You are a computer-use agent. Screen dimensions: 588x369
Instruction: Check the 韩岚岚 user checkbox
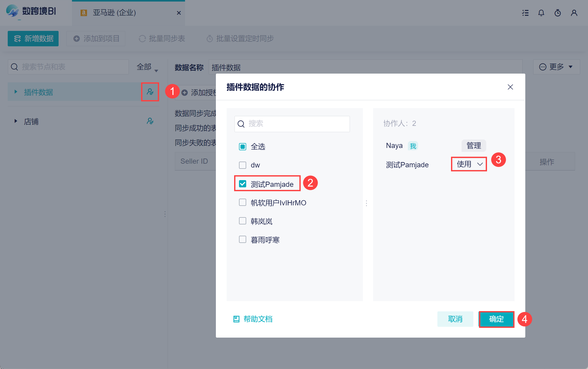(242, 221)
